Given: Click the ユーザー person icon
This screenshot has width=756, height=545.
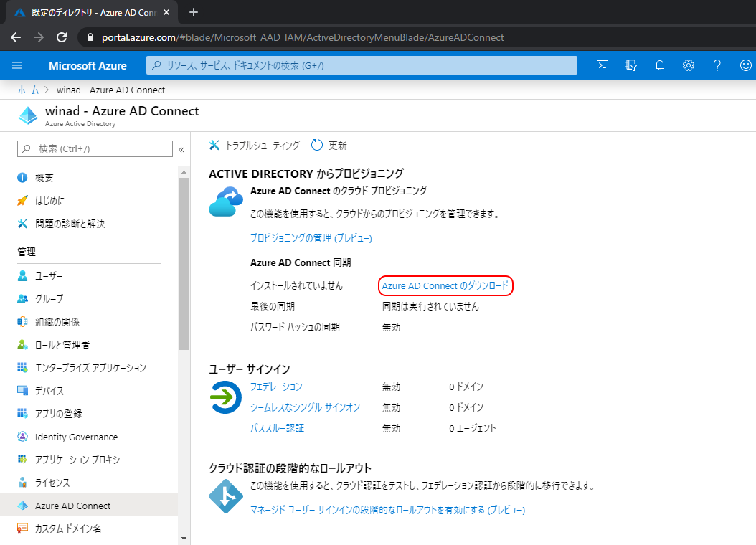Looking at the screenshot, I should [22, 276].
